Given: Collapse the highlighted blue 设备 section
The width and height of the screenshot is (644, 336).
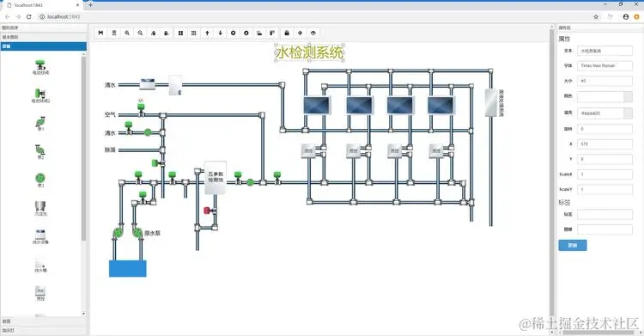Looking at the screenshot, I should click(43, 46).
